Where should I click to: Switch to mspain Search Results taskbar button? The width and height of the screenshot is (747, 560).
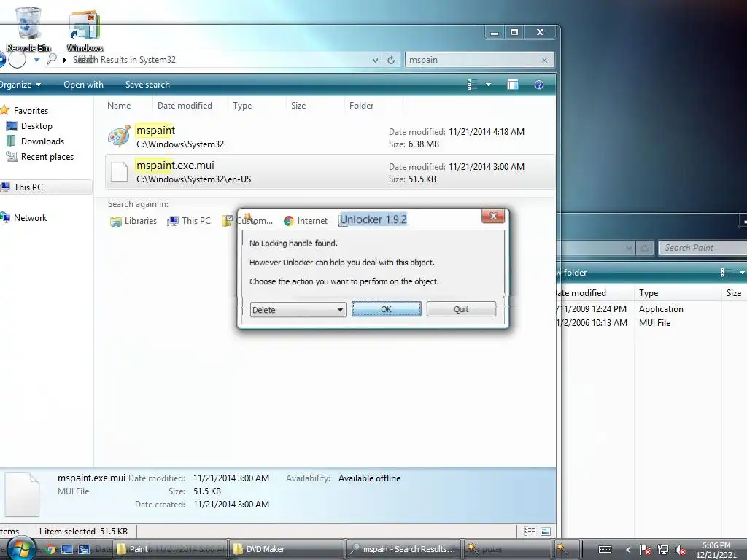(x=403, y=550)
